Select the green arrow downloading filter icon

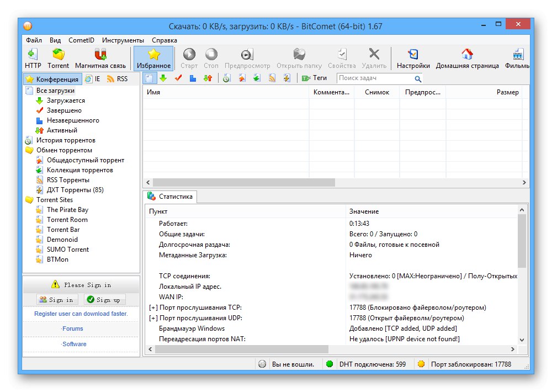[x=163, y=78]
